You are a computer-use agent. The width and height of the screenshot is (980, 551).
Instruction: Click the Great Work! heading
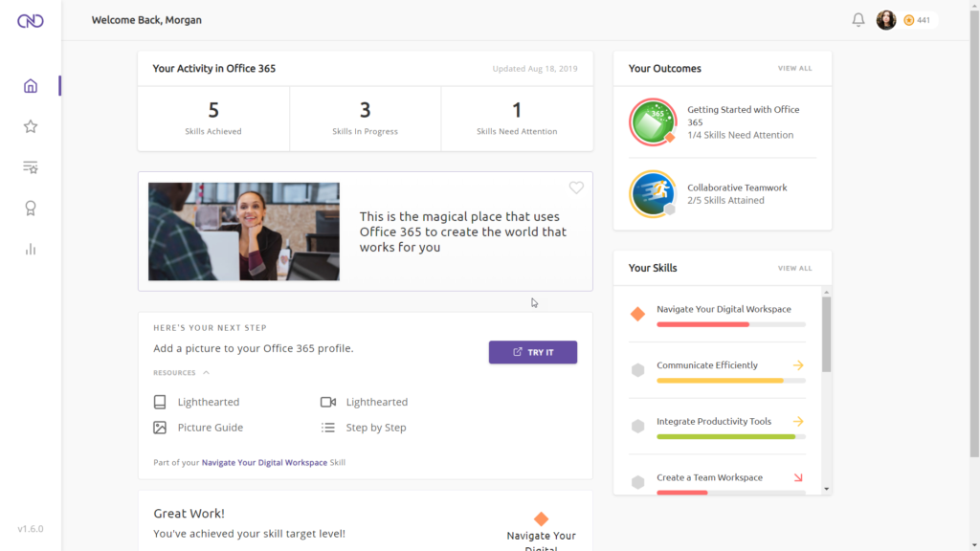(x=189, y=514)
